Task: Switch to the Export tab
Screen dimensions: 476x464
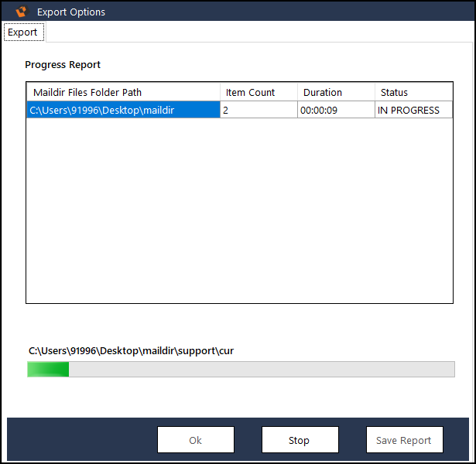Action: (x=22, y=32)
